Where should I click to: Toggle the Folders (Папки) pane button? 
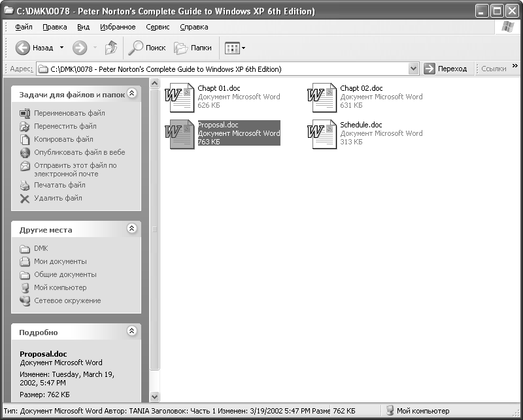coord(193,48)
